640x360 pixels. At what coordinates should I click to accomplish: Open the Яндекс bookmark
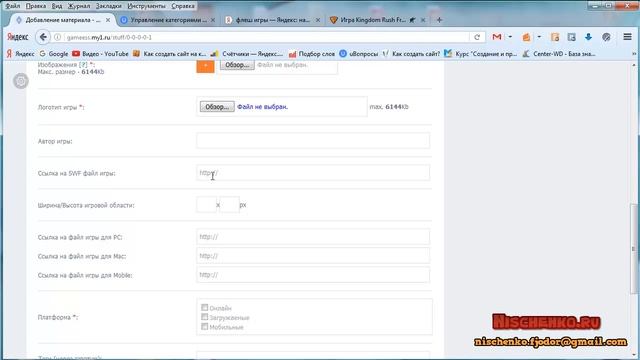[x=20, y=53]
